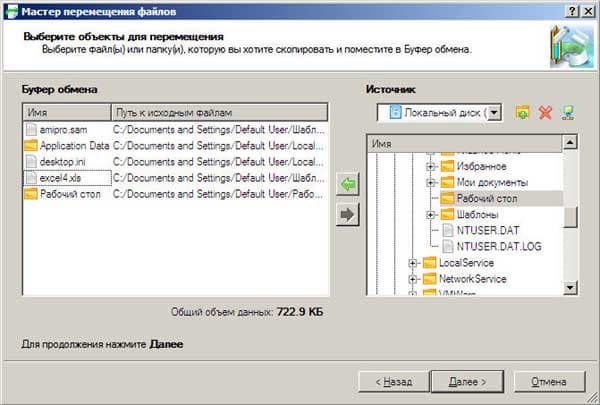Click the NTUSER.DAT file icon
This screenshot has height=405, width=600.
(x=448, y=230)
